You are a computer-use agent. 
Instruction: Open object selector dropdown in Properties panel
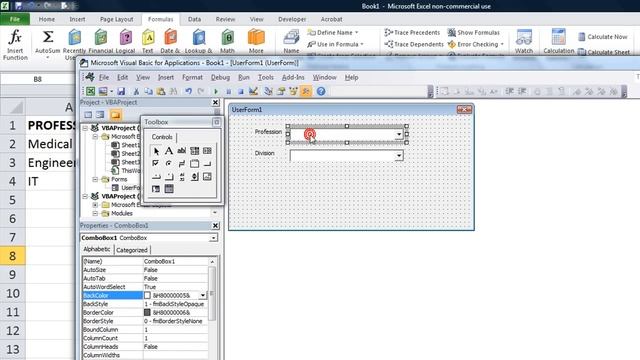[213, 238]
